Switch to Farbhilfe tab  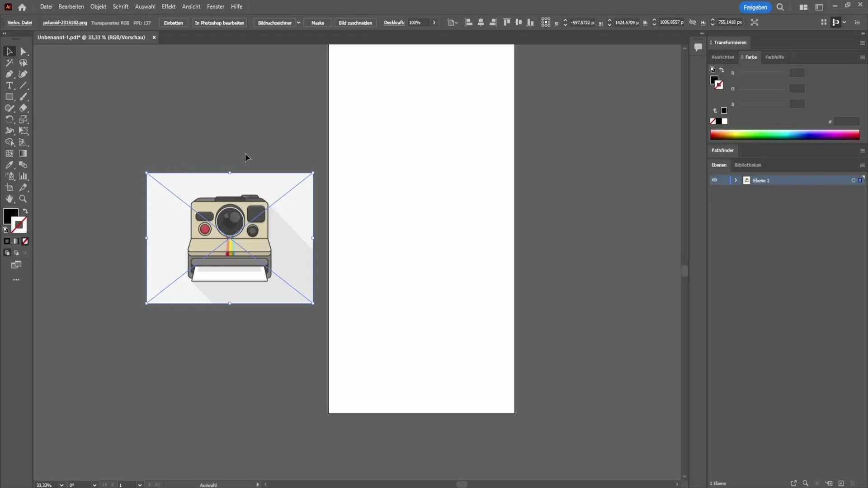[x=774, y=57]
